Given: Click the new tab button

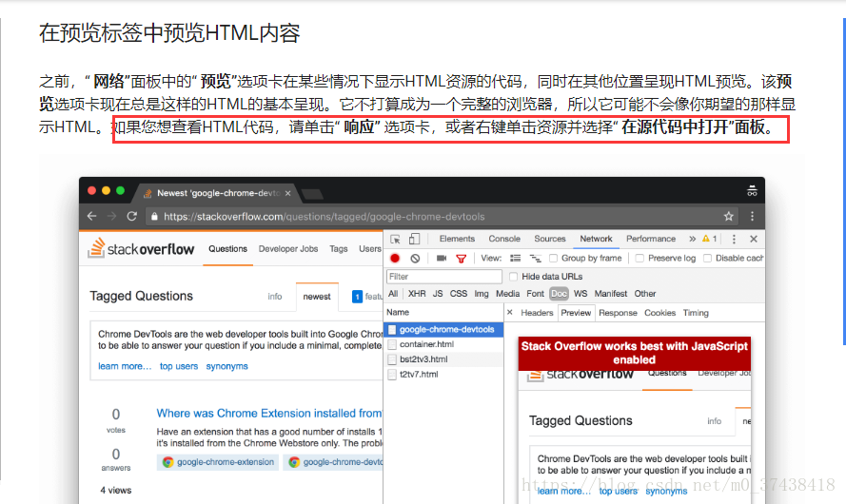Looking at the screenshot, I should point(312,193).
